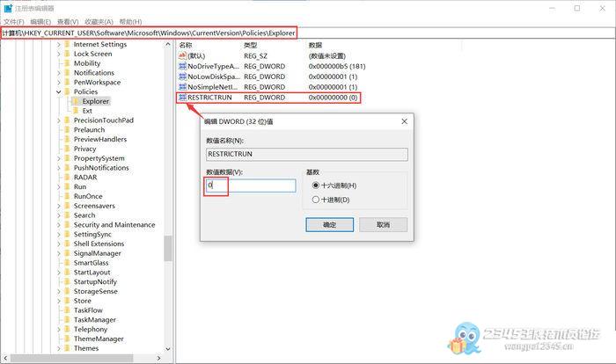The height and width of the screenshot is (364, 616).
Task: Click the 取消 button in the dialog
Action: 383,224
